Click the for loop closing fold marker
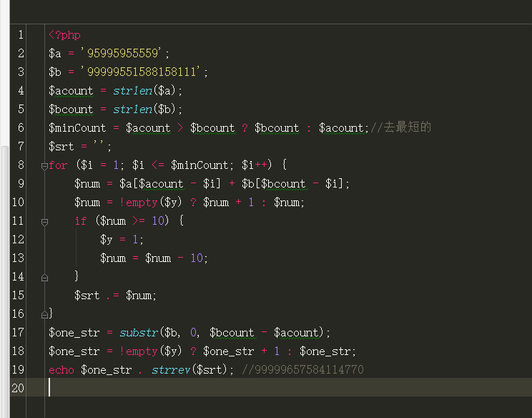The width and height of the screenshot is (532, 418). pyautogui.click(x=44, y=314)
